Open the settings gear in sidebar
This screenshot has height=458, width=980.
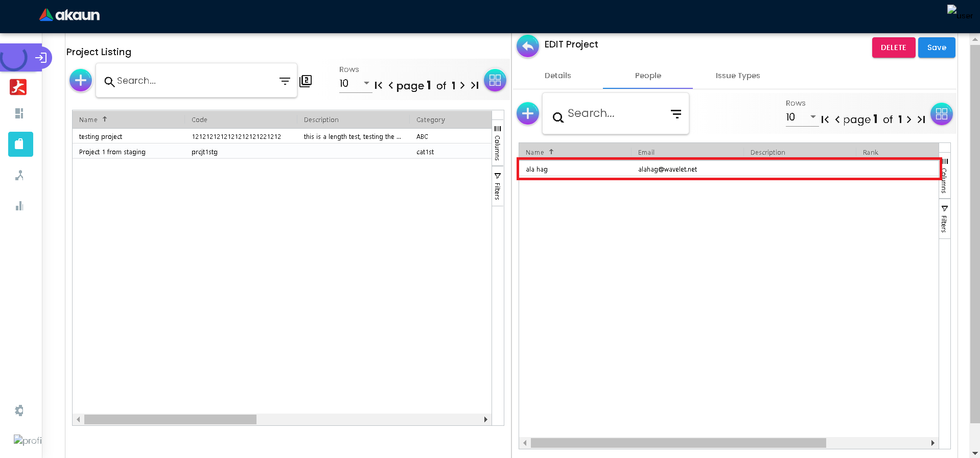pyautogui.click(x=19, y=411)
